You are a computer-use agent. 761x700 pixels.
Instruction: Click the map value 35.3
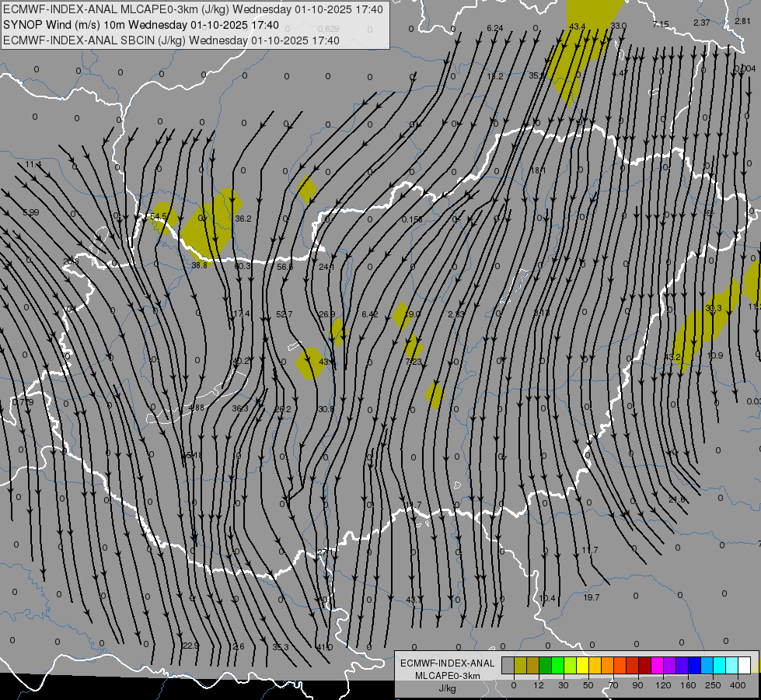[281, 647]
